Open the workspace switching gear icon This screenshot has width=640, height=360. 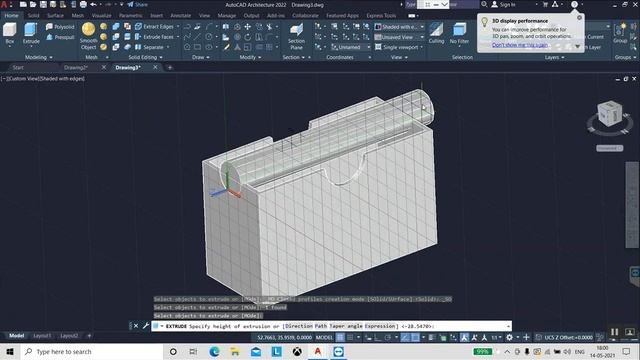tap(509, 337)
